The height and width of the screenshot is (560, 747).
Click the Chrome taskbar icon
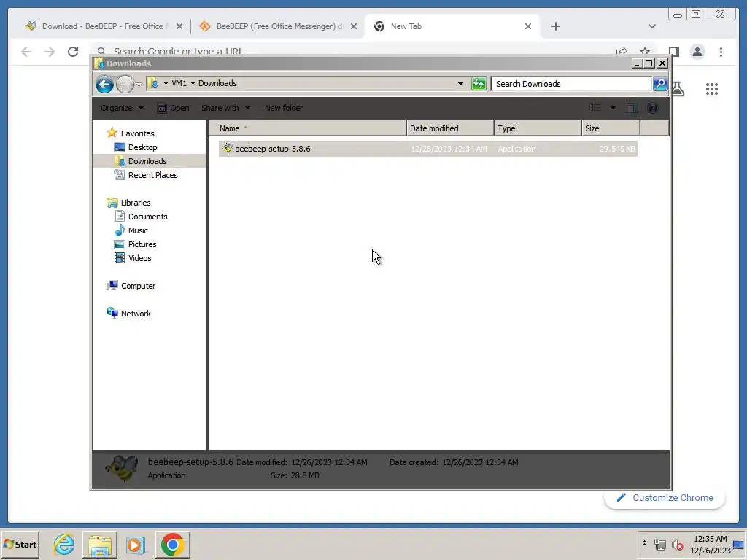172,544
